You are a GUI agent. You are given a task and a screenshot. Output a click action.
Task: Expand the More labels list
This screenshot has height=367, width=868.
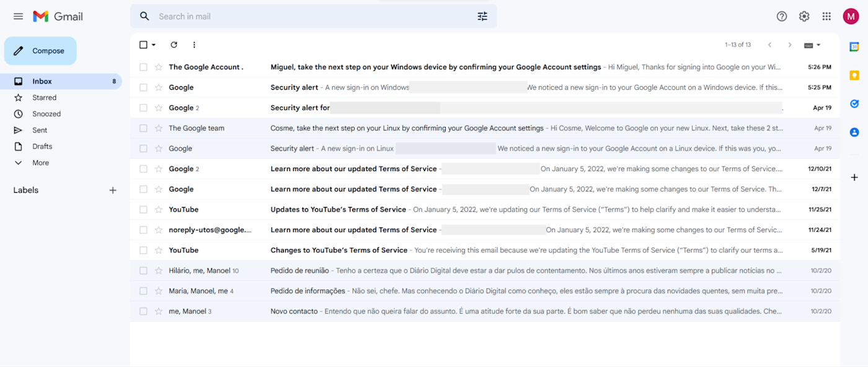click(x=40, y=162)
